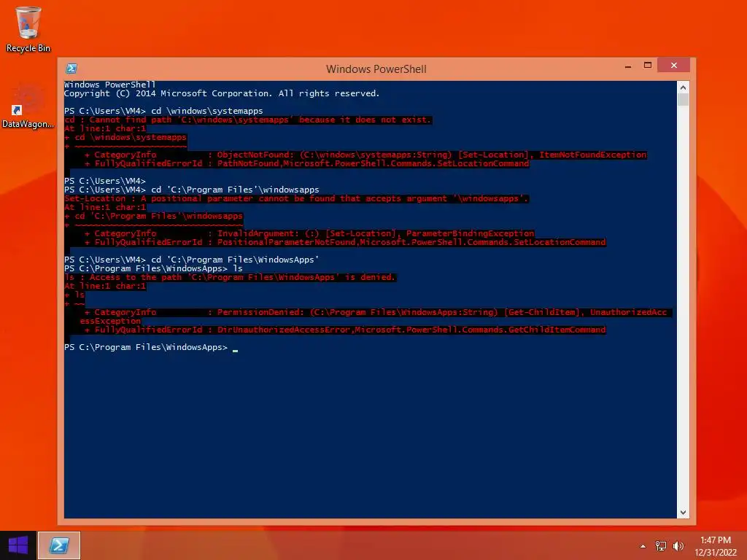Click the Windows Start button

pos(18,545)
